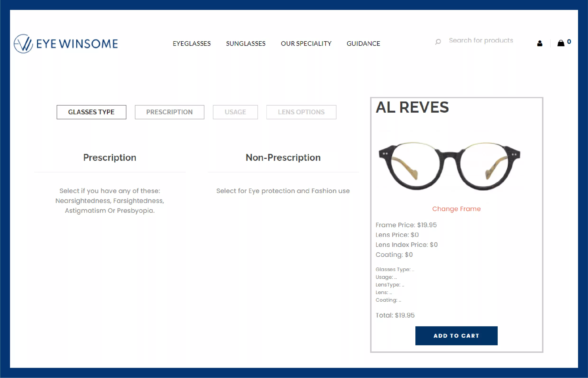Viewport: 588px width, 378px height.
Task: Click the Eye Winsome logo
Action: (66, 44)
